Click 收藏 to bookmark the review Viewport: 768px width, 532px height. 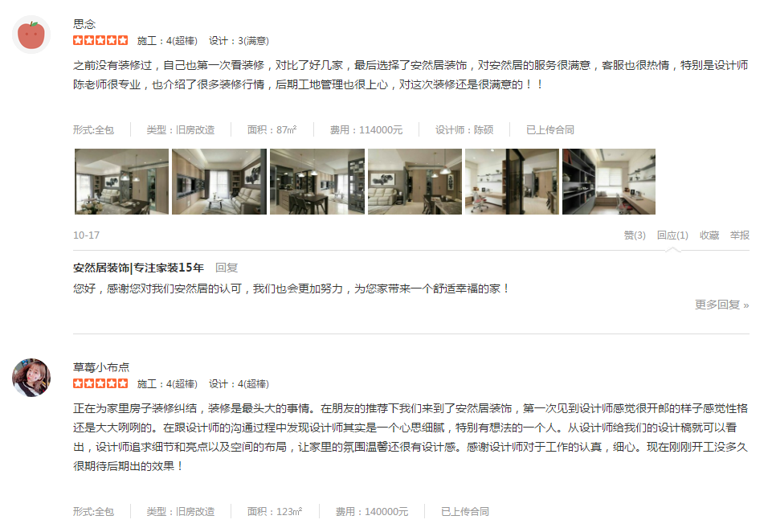coord(709,235)
